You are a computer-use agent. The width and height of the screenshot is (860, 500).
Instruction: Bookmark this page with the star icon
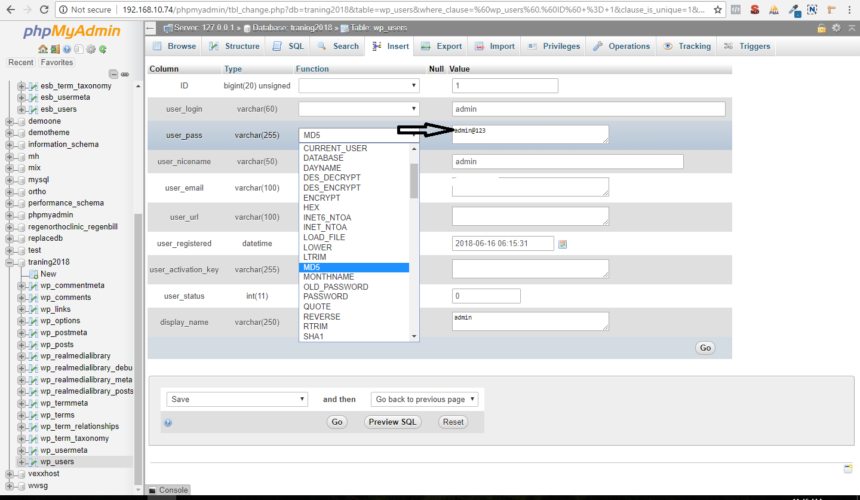pyautogui.click(x=717, y=9)
